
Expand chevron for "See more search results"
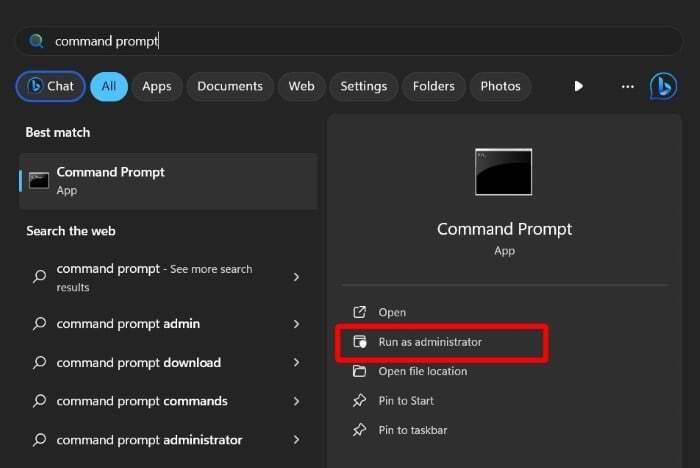[296, 277]
